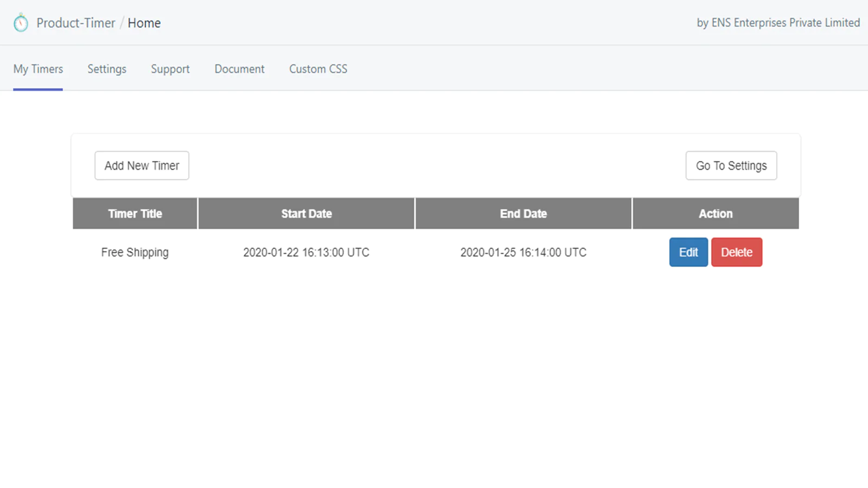
Task: Click the End Date column header
Action: (524, 214)
